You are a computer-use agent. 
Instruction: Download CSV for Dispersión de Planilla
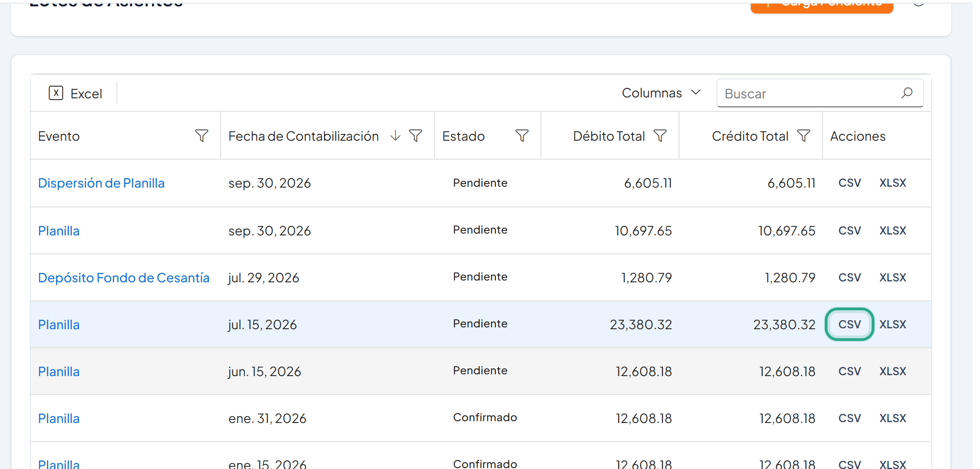tap(850, 183)
